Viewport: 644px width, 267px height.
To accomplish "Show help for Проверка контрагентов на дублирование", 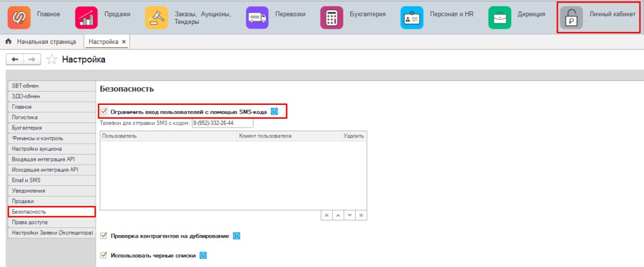I will coord(236,236).
